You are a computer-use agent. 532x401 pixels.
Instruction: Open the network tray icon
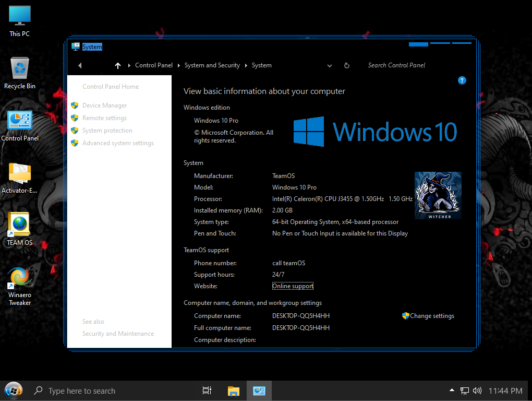point(465,391)
